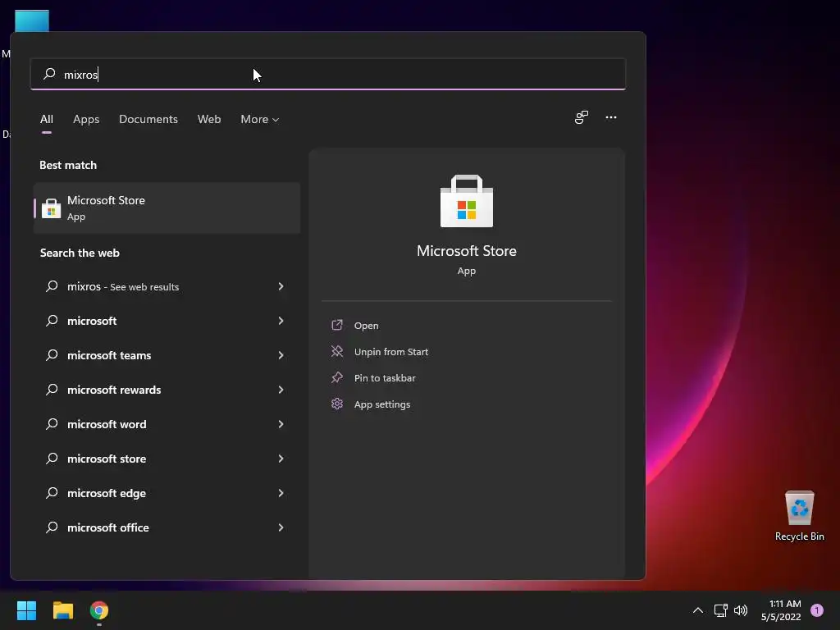Screen dimensions: 840x630
Task: Click the search magnifier icon in search box
Action: click(x=49, y=73)
